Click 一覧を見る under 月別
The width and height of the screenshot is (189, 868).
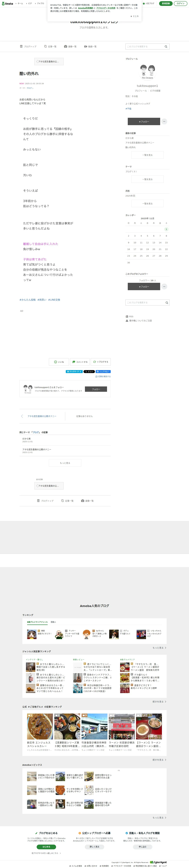point(147,203)
